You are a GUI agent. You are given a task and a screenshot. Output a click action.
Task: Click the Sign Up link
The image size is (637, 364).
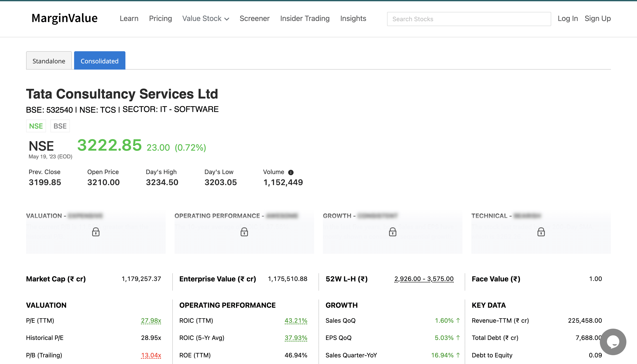pos(597,19)
